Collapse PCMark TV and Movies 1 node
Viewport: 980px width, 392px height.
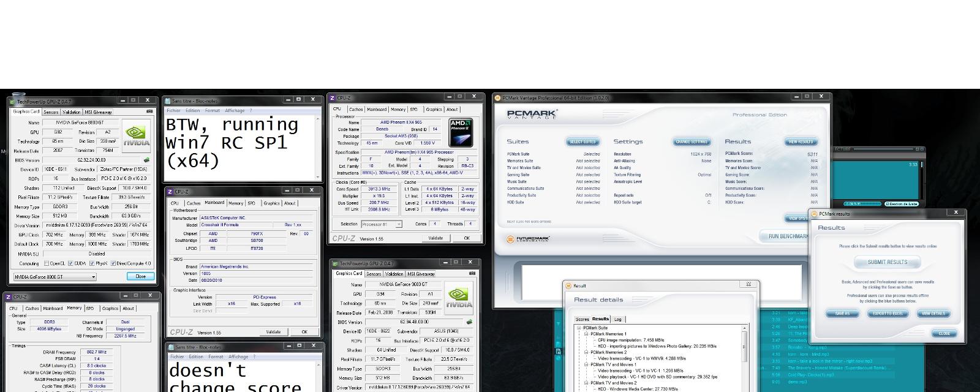[585, 365]
